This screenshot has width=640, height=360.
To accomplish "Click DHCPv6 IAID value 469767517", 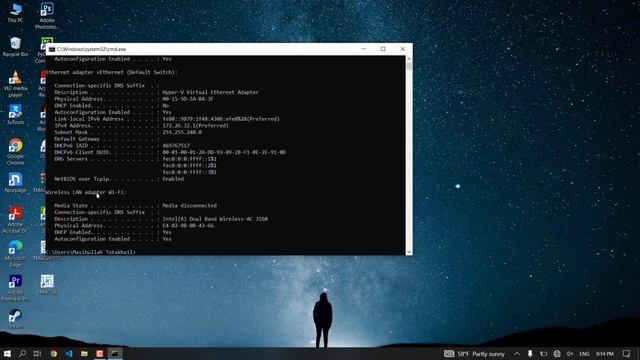I will click(x=176, y=146).
